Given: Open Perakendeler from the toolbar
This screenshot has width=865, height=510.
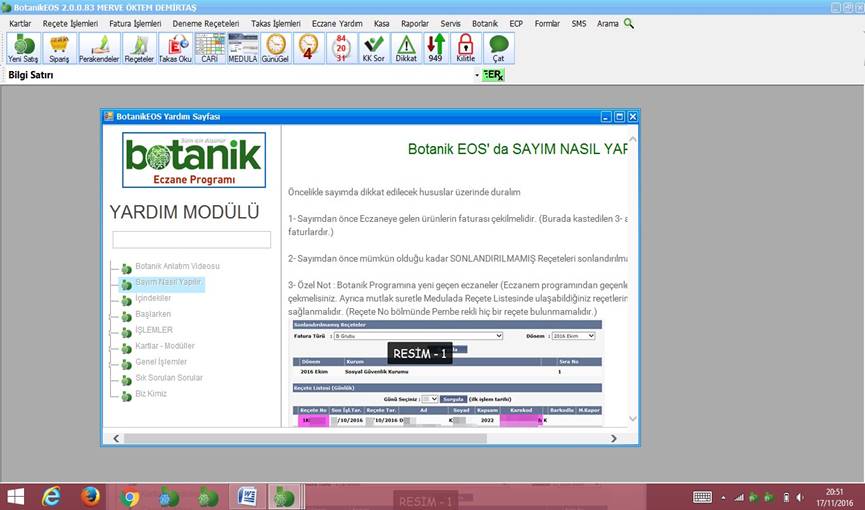Looking at the screenshot, I should [99, 48].
